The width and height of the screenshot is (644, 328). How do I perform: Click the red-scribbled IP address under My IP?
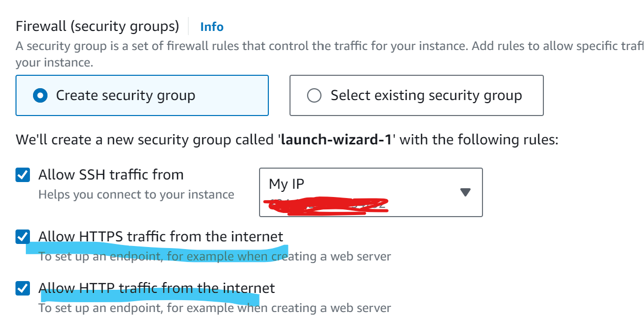(x=326, y=205)
